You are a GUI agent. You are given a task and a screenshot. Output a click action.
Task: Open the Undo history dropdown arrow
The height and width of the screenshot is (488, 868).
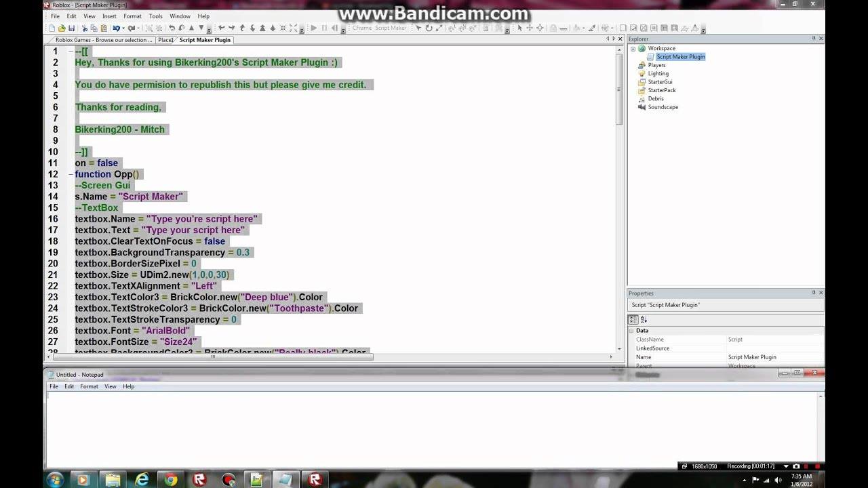(x=123, y=28)
